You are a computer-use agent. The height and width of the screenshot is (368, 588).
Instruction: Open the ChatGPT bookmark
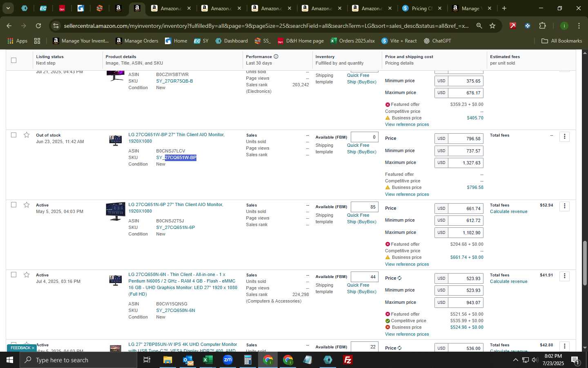(x=437, y=41)
